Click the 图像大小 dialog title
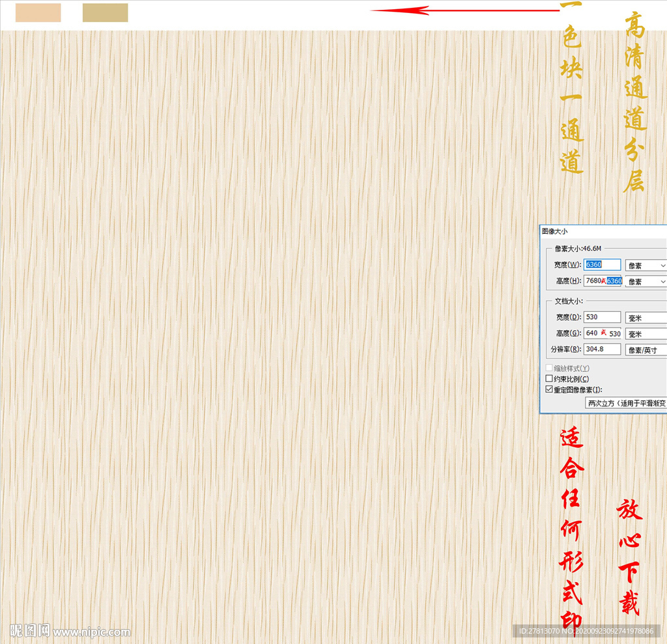The image size is (667, 644). pos(555,231)
